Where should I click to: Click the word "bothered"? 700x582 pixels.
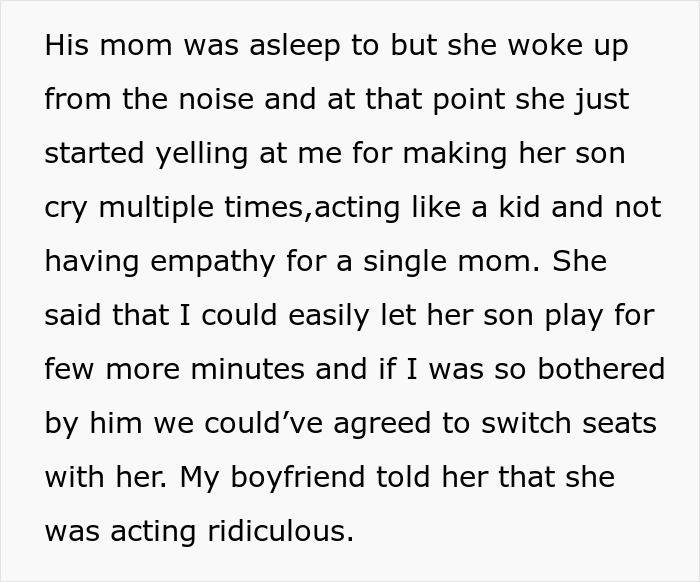(x=601, y=370)
